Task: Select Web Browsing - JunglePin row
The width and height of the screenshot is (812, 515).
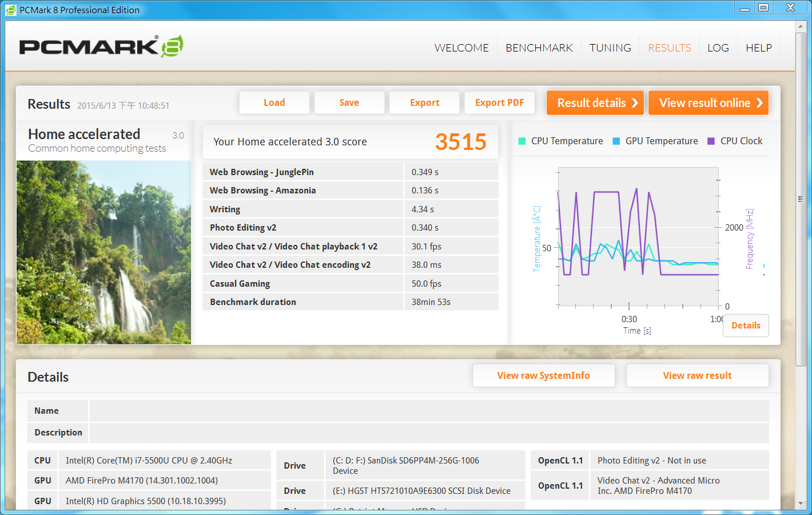Action: point(351,172)
